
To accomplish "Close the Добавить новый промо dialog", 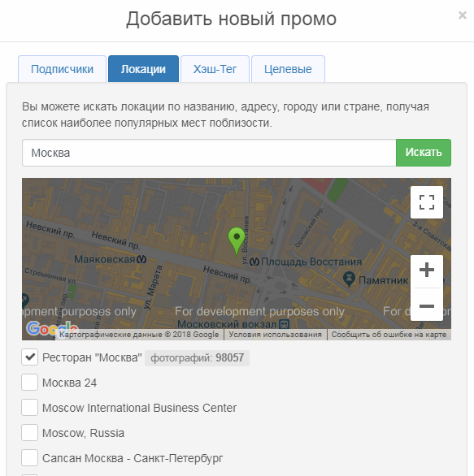I will pos(462,15).
